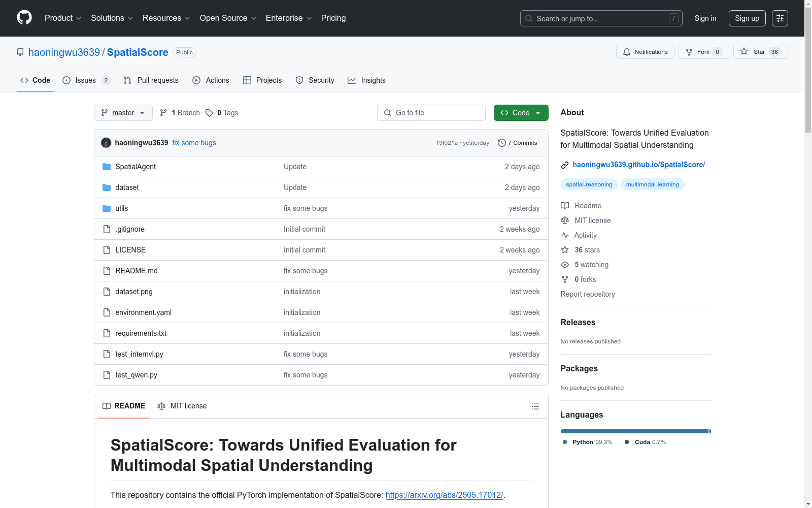Open the MIT license link in About sidebar

click(593, 220)
